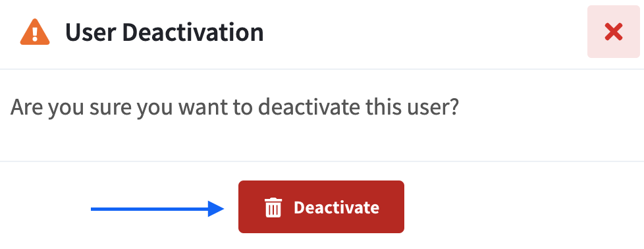644x249 pixels.
Task: Click the trash can icon
Action: coord(273,207)
